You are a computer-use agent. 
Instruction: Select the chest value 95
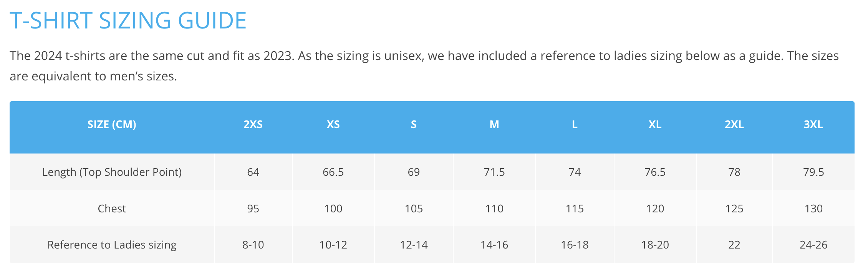253,209
